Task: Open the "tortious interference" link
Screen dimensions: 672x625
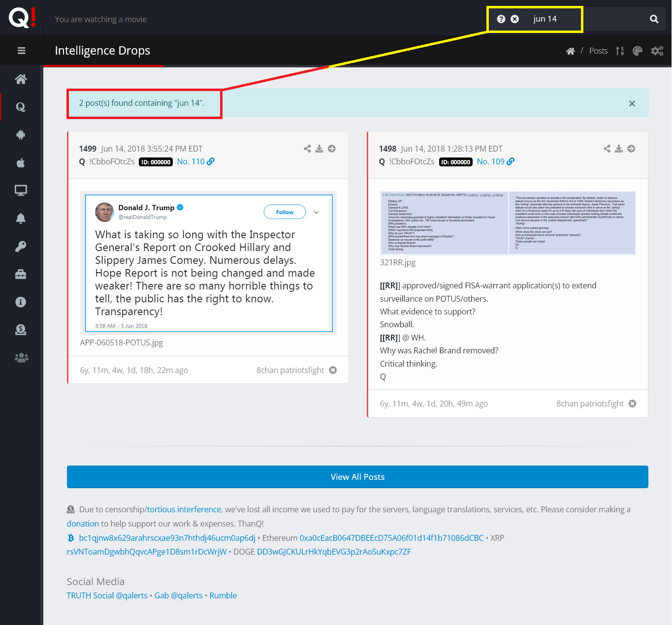Action: pyautogui.click(x=184, y=509)
